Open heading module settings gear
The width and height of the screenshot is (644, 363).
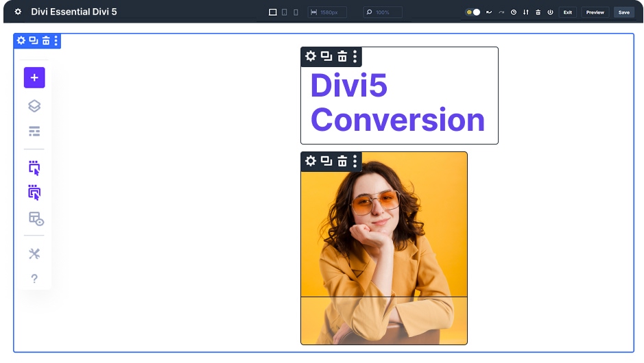311,56
